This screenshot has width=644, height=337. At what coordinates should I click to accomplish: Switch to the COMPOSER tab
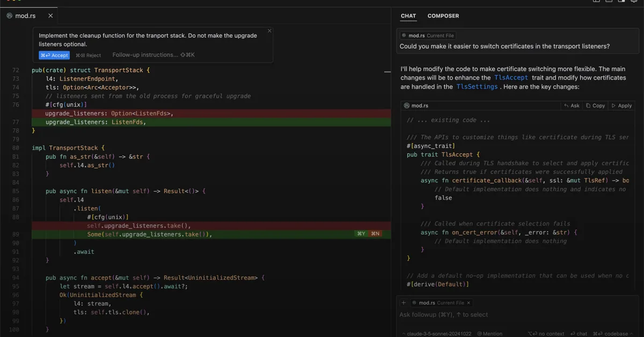coord(443,16)
